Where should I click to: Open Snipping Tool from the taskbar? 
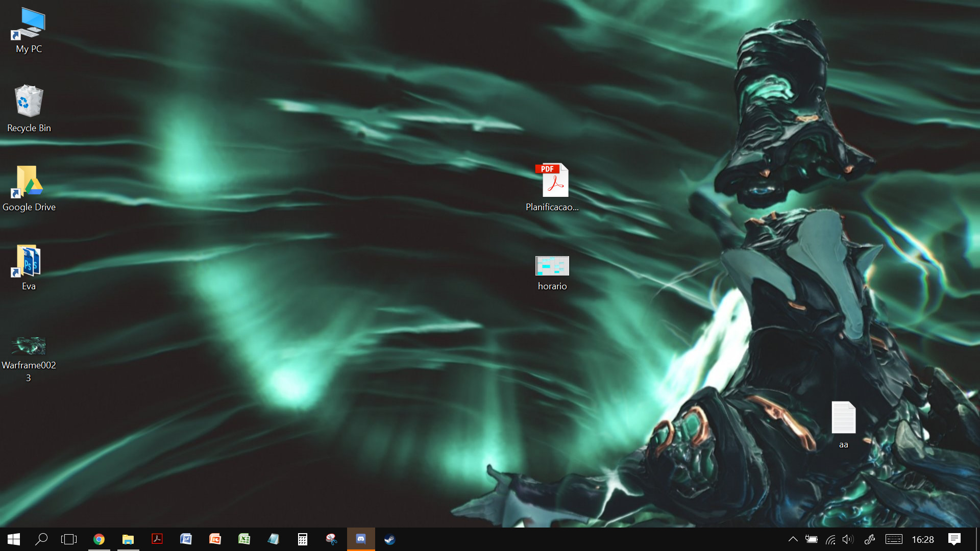click(x=331, y=539)
